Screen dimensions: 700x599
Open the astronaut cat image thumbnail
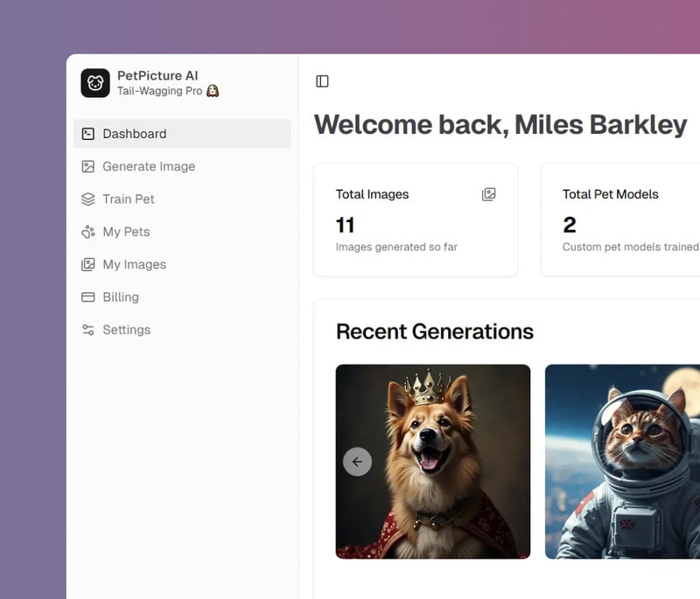click(x=622, y=461)
